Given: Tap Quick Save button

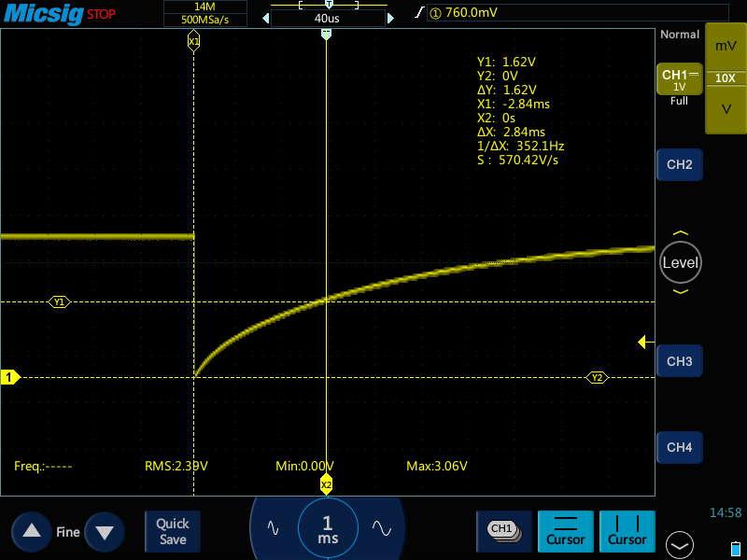Looking at the screenshot, I should pos(173,531).
